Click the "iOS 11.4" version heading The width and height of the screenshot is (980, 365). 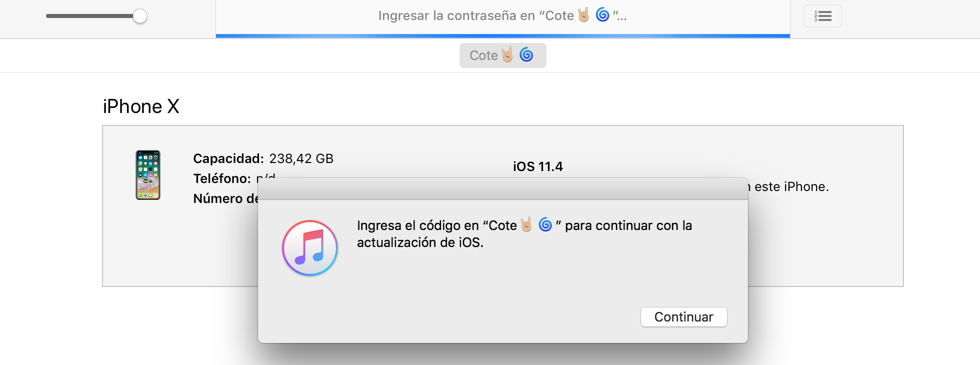537,166
